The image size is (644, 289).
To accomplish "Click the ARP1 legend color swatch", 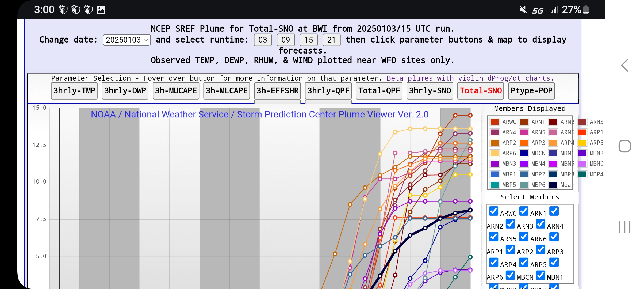I will [x=582, y=132].
